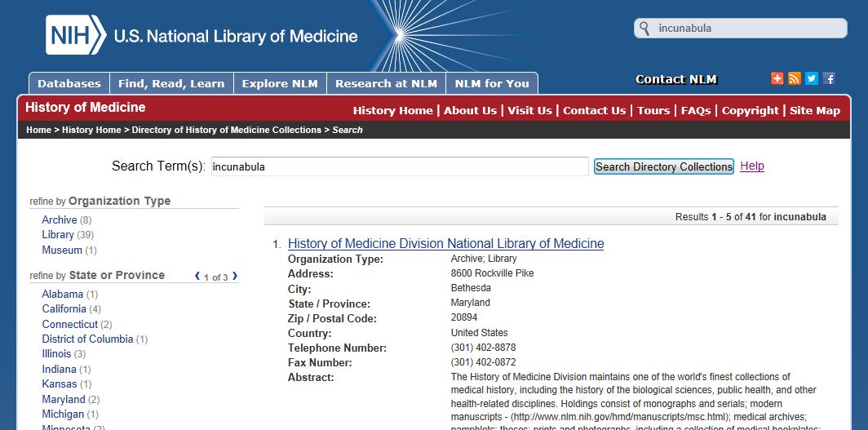Click the magnifier icon in header search

pyautogui.click(x=644, y=29)
